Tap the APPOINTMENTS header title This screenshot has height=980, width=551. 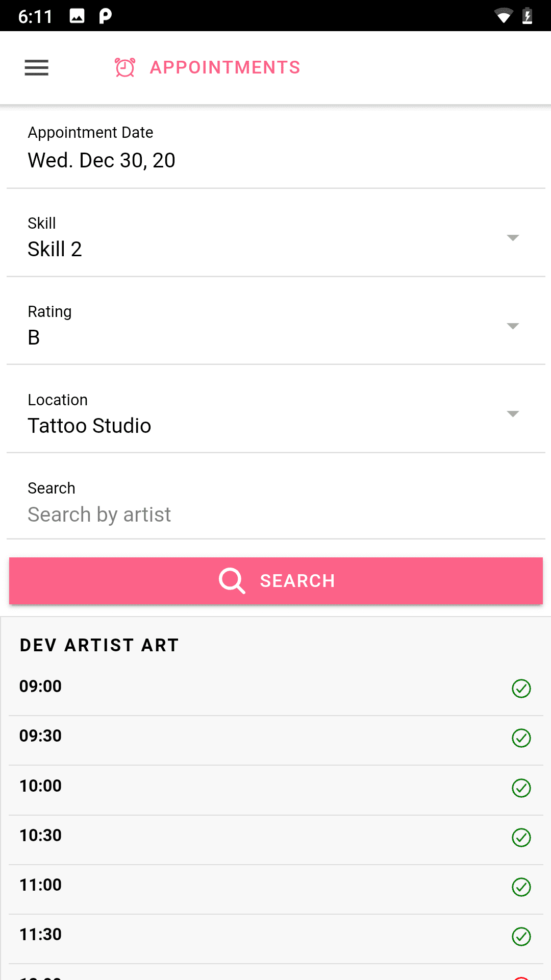(x=225, y=67)
